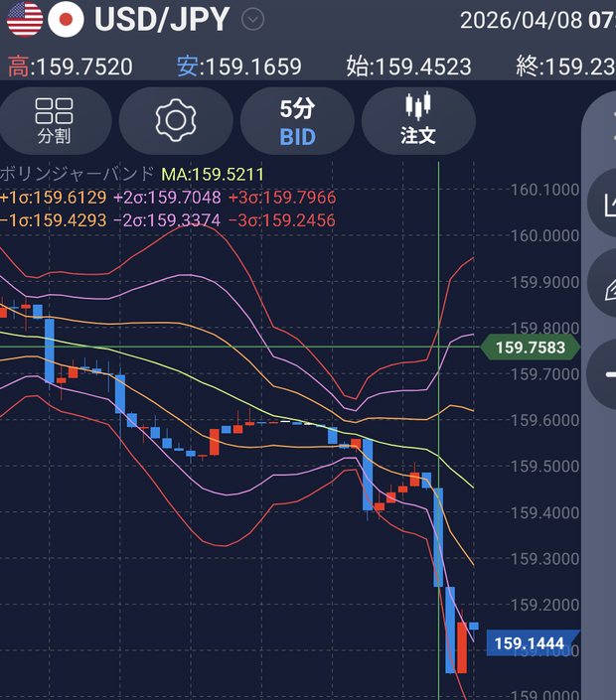Click the MA:159.5211 indicator value
The height and width of the screenshot is (700, 616).
coord(213,174)
